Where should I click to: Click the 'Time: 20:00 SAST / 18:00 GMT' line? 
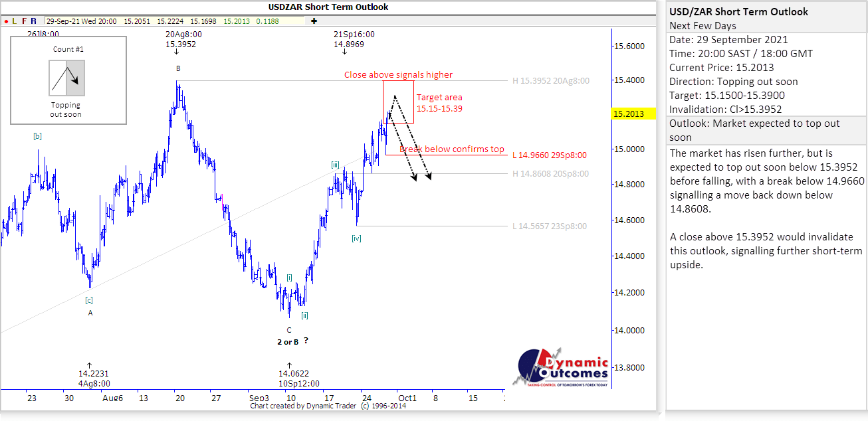[x=740, y=54]
